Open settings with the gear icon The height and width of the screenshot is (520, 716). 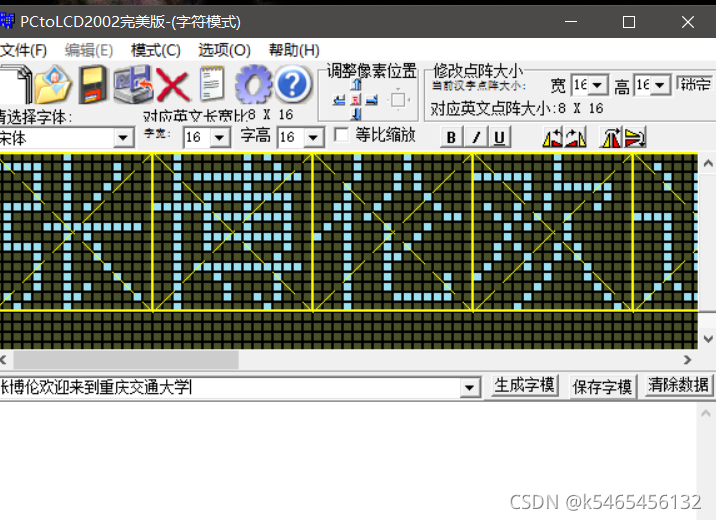(x=253, y=84)
